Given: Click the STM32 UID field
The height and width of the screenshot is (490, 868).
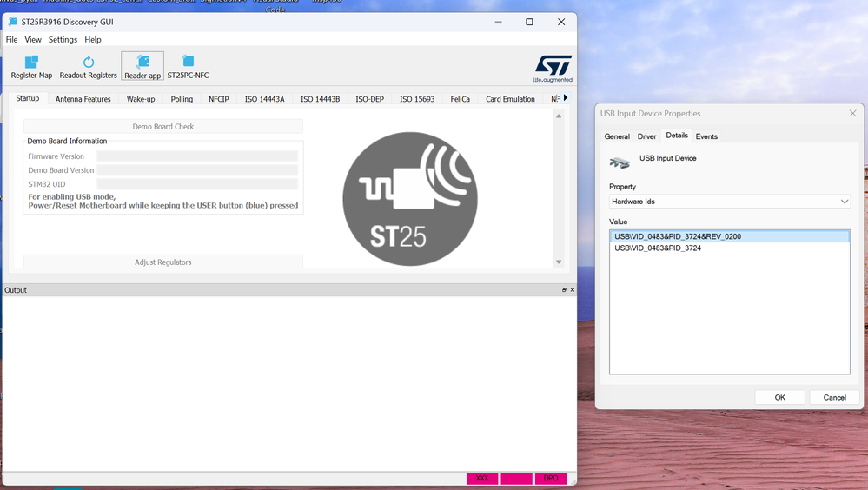Looking at the screenshot, I should click(197, 184).
